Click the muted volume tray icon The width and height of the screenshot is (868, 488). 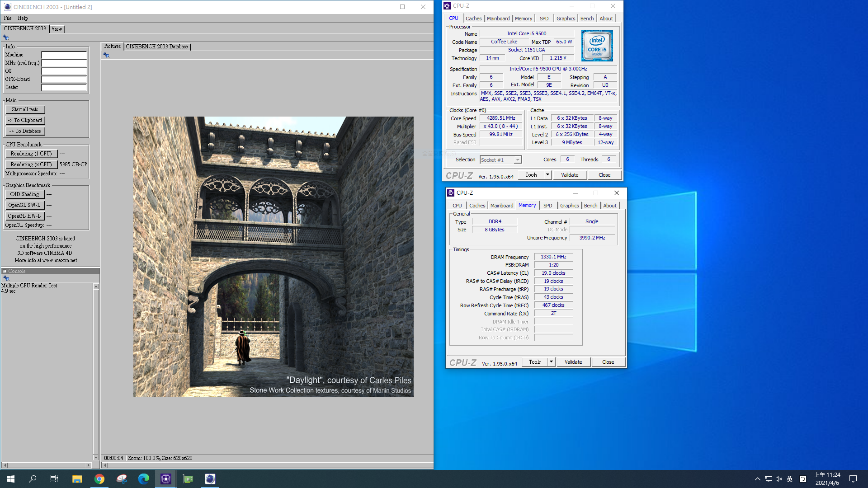click(779, 479)
